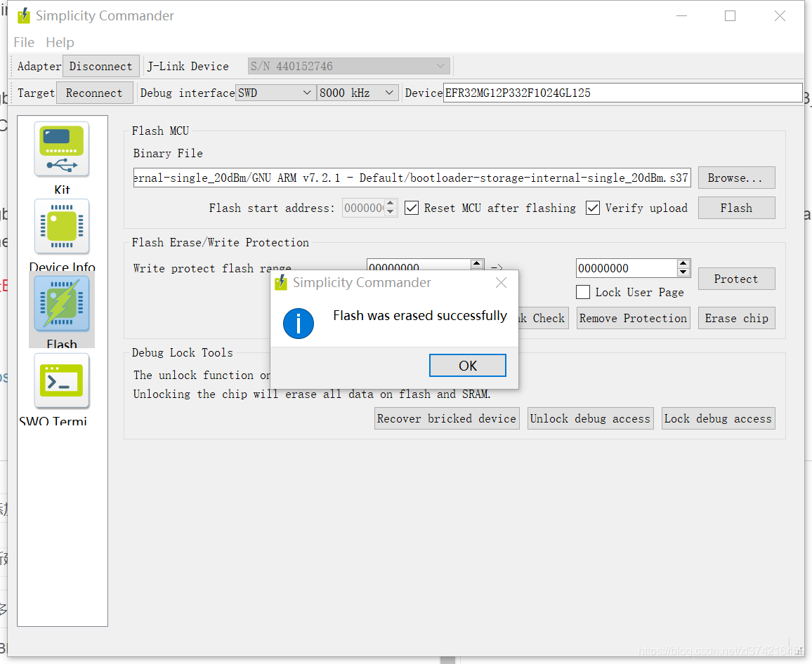Viewport: 812px width, 664px height.
Task: Open the 8000 kHz speed dropdown
Action: (x=358, y=93)
